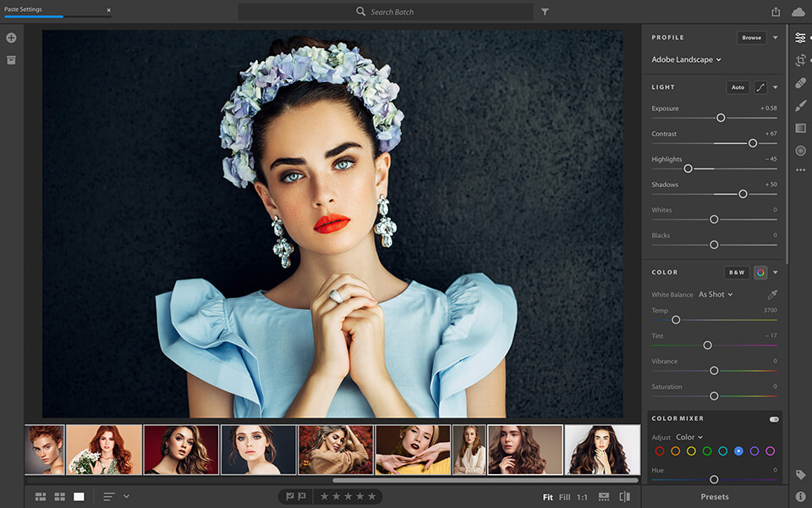Open the Edit sliders panel

pyautogui.click(x=800, y=37)
